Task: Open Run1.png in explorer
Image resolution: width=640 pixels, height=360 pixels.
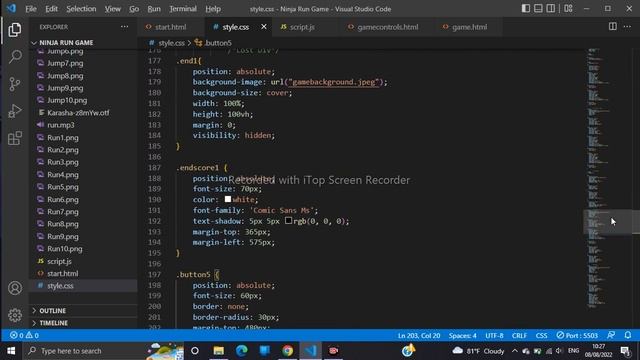Action: click(x=62, y=138)
